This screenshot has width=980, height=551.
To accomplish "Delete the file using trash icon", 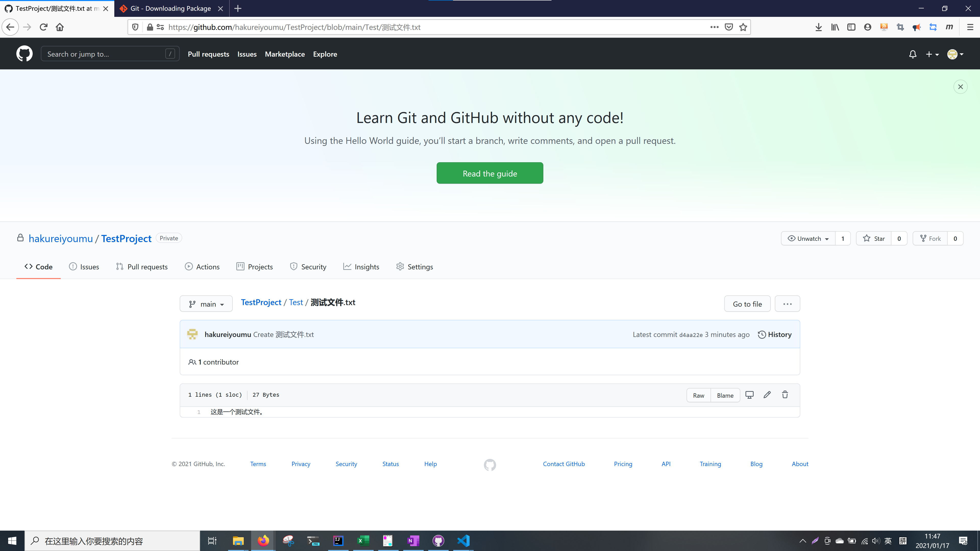I will pyautogui.click(x=785, y=395).
